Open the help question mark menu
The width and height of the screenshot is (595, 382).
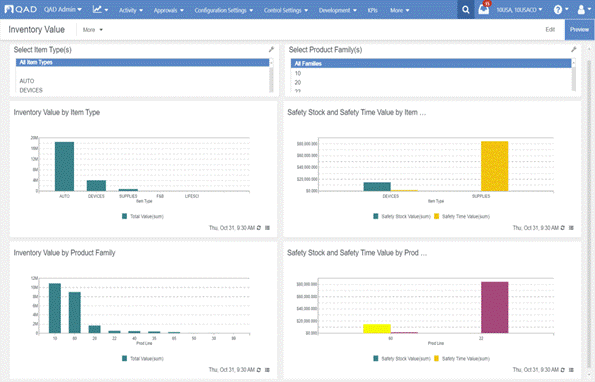click(x=560, y=10)
